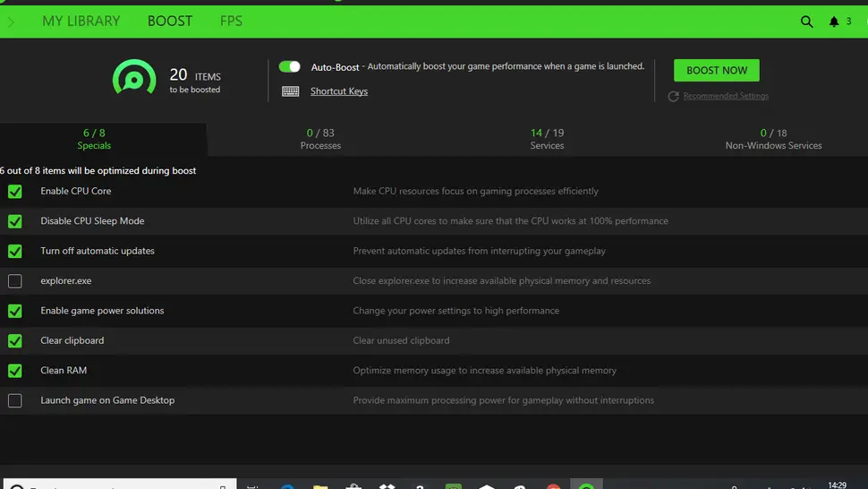Select the BOOST tab
The image size is (868, 489).
[170, 21]
